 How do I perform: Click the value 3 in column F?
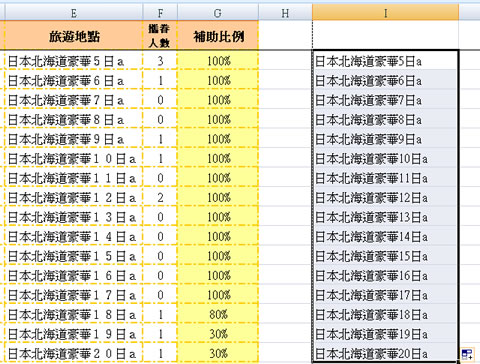pyautogui.click(x=160, y=61)
